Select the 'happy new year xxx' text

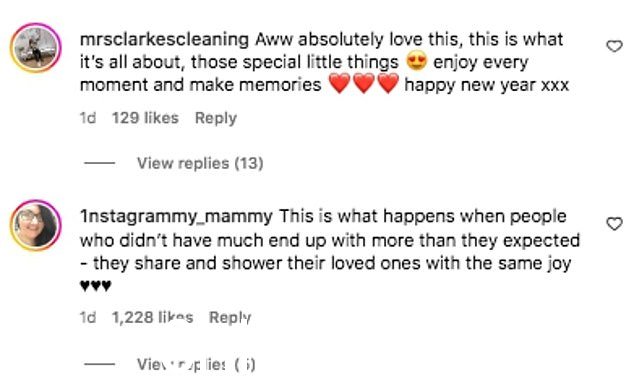point(486,85)
